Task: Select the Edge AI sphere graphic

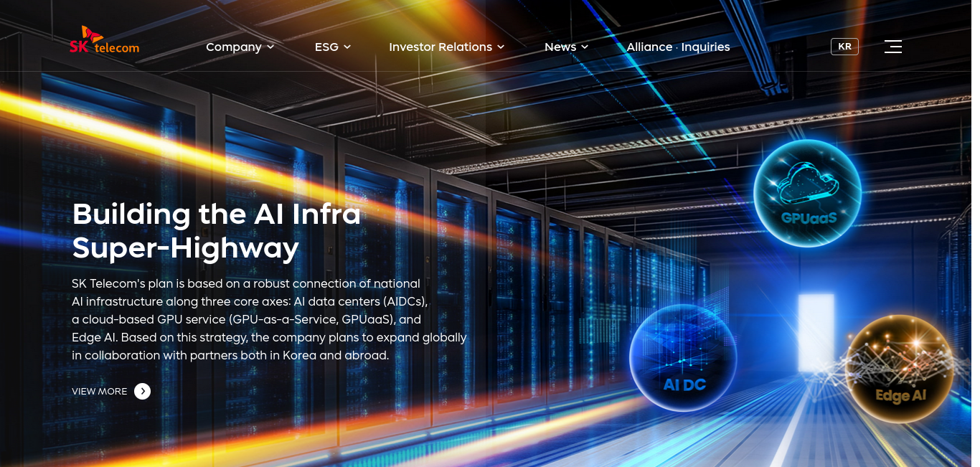Action: tap(900, 369)
